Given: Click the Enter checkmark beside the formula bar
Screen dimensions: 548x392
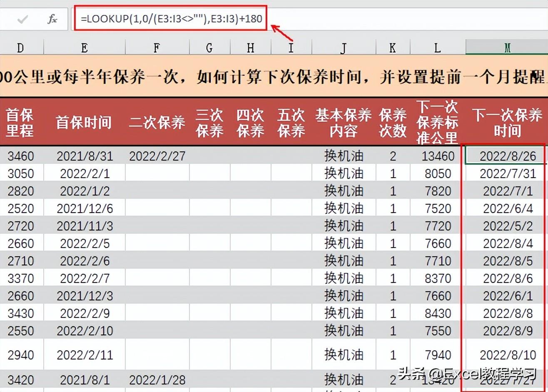Looking at the screenshot, I should coord(23,19).
